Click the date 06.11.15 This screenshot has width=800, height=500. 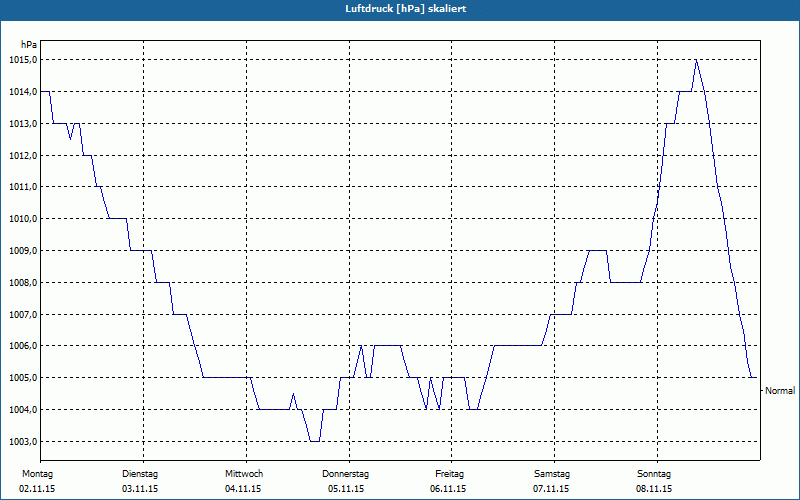(448, 489)
